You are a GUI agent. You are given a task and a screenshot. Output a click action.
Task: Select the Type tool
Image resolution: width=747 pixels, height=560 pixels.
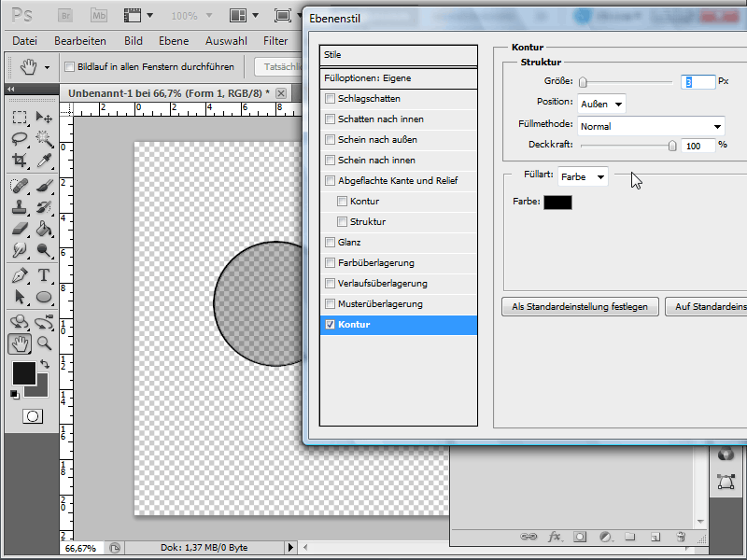click(x=44, y=275)
